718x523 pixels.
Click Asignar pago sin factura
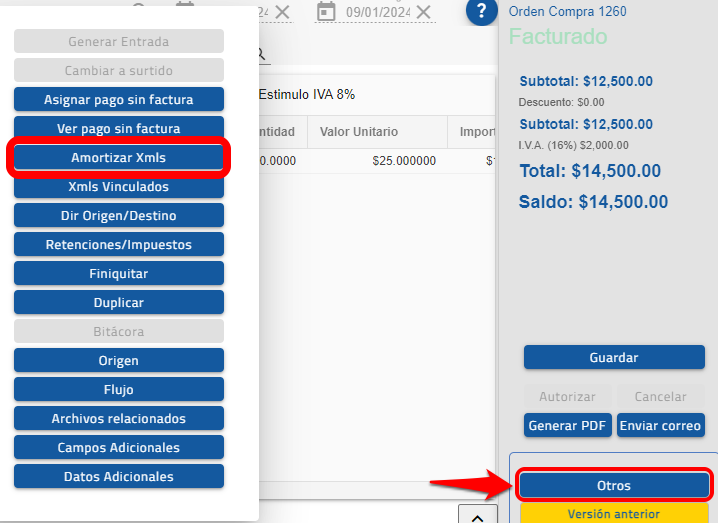(119, 100)
